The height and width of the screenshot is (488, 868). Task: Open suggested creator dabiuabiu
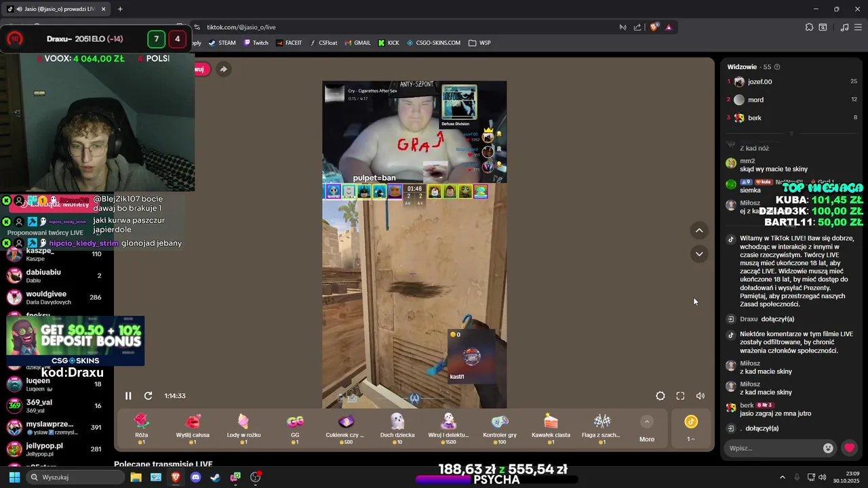point(54,276)
